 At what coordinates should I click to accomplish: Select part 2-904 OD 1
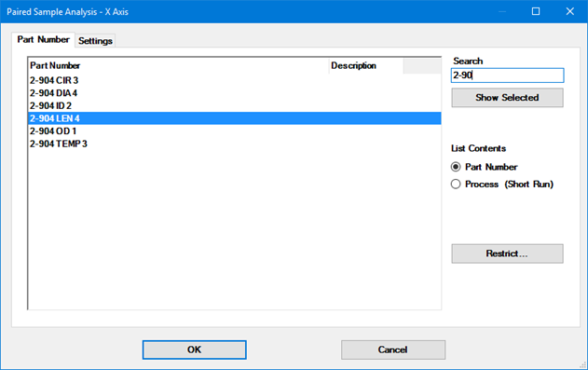pos(235,131)
